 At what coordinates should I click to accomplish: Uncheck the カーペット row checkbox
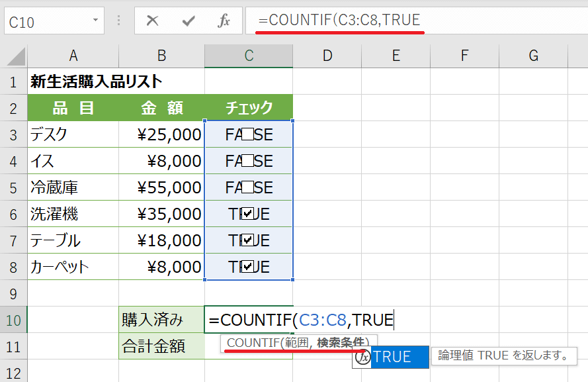tap(248, 267)
